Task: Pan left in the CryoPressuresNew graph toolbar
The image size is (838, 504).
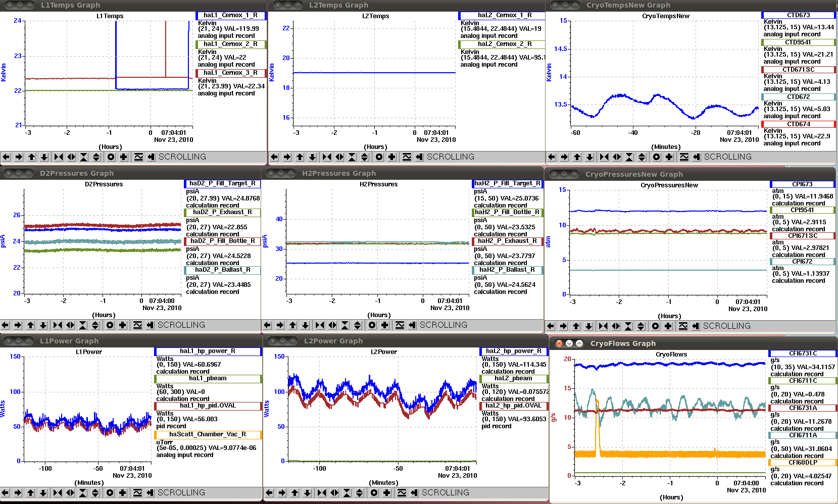Action: (x=551, y=326)
